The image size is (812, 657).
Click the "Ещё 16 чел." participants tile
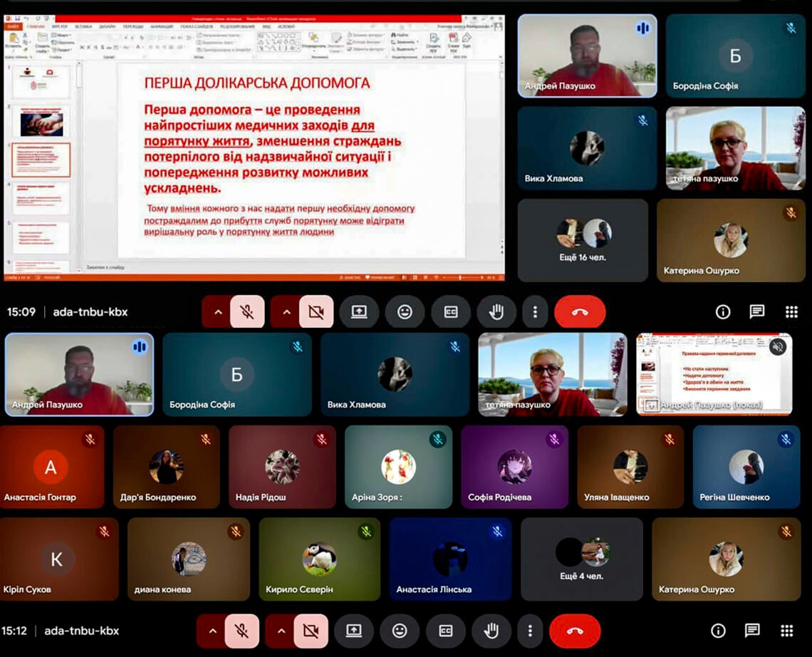[x=583, y=240]
